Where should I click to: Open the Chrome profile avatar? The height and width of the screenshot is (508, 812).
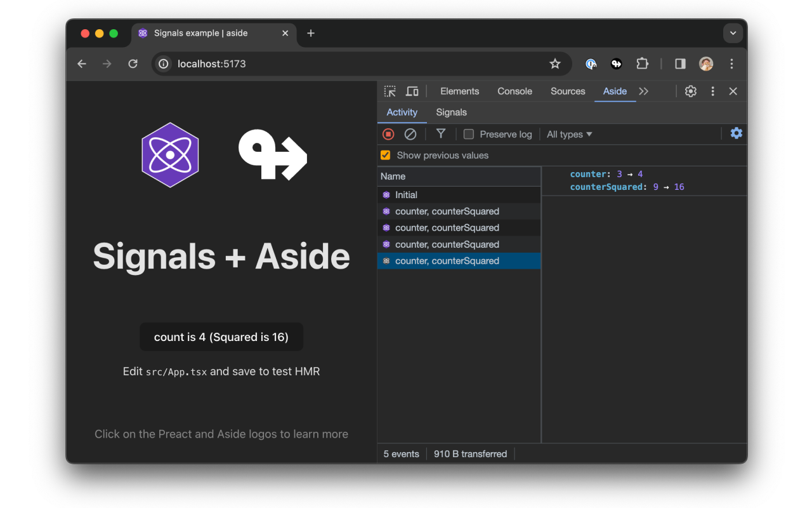[x=706, y=63]
